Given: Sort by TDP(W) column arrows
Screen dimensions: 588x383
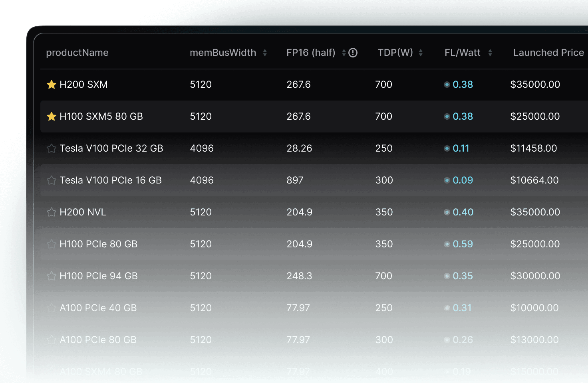Looking at the screenshot, I should [421, 53].
